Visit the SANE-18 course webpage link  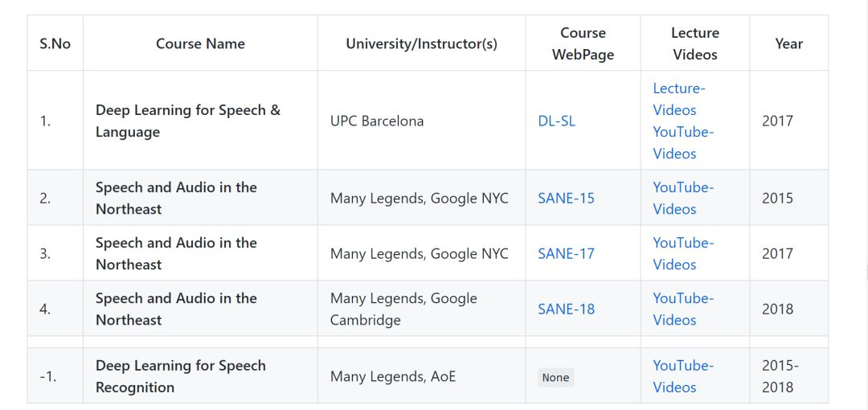pyautogui.click(x=566, y=310)
